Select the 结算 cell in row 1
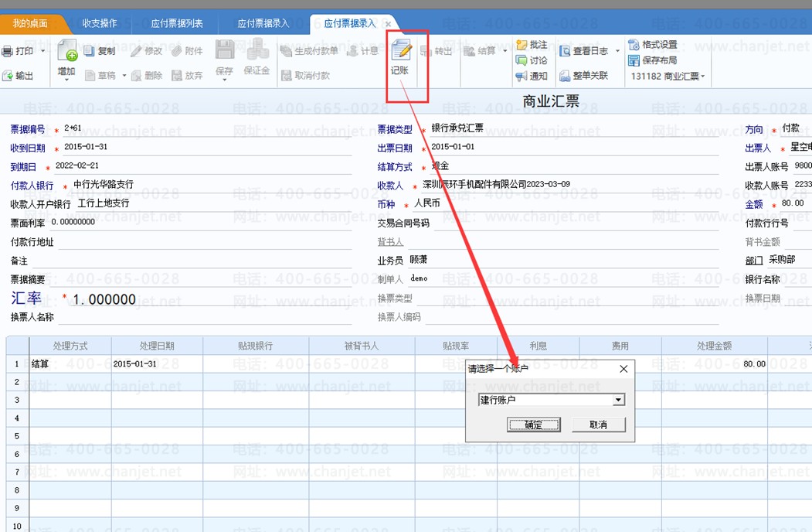Viewport: 812px width, 532px height. pyautogui.click(x=70, y=363)
